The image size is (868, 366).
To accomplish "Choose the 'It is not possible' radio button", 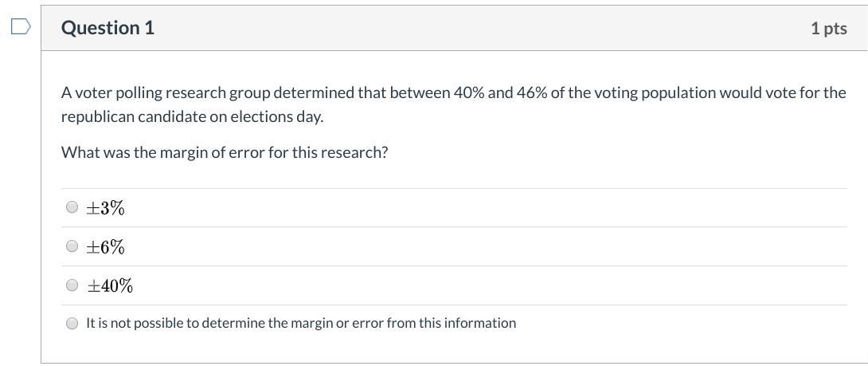I will coord(72,323).
